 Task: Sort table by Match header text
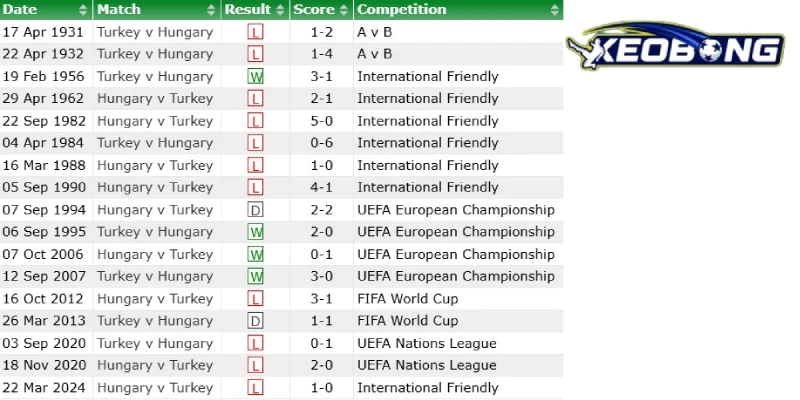pos(118,10)
